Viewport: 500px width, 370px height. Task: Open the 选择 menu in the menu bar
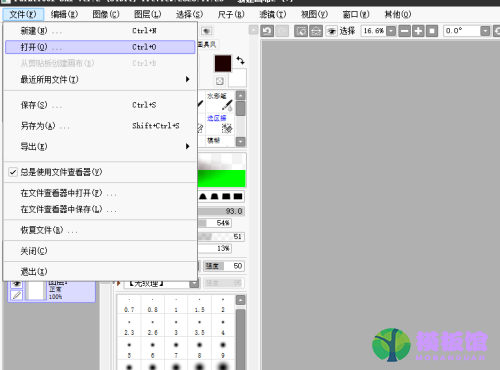(x=189, y=14)
